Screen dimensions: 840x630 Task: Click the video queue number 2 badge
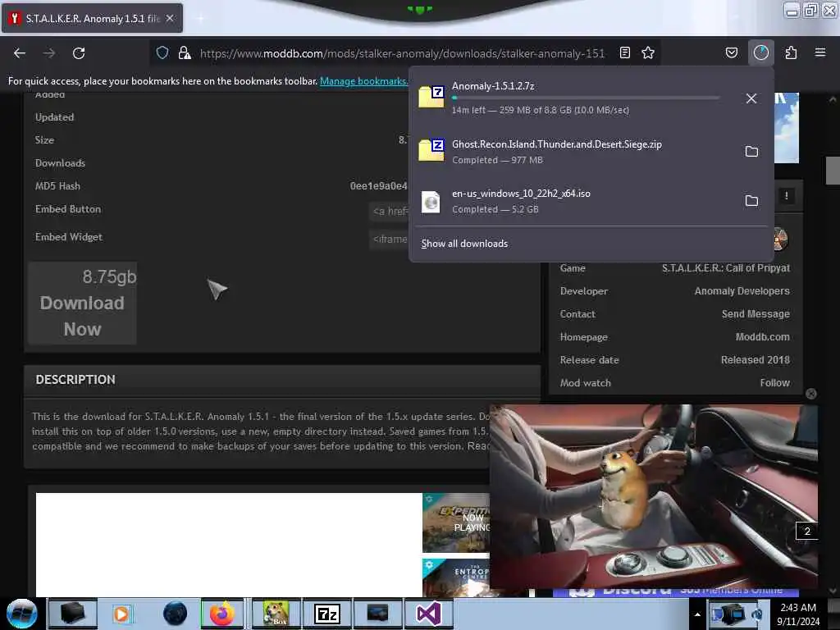(x=807, y=532)
